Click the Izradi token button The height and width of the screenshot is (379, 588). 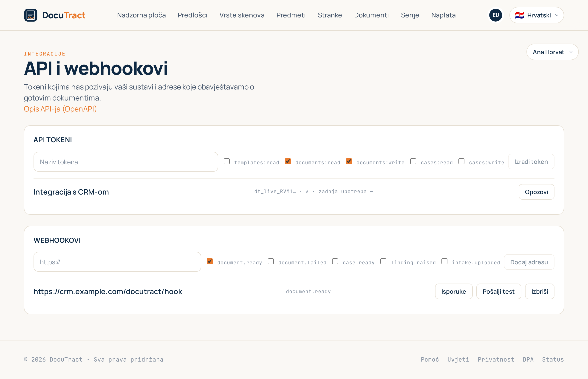click(x=531, y=162)
